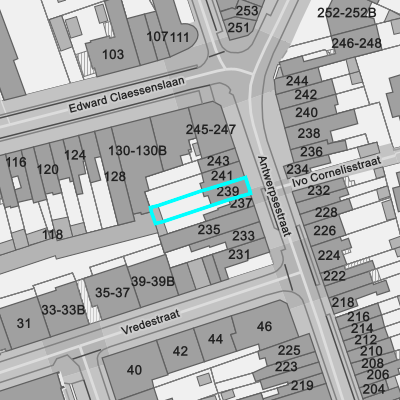Select building 246-248

tap(356, 43)
